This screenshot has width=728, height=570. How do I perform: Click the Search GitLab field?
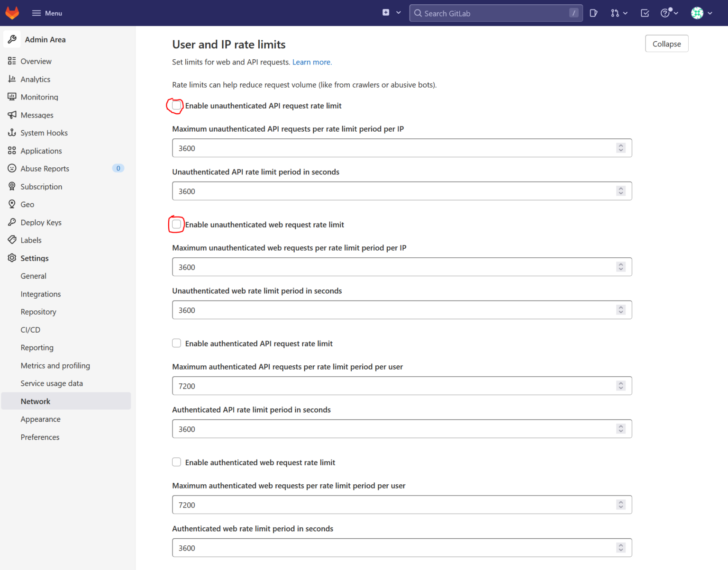coord(495,13)
